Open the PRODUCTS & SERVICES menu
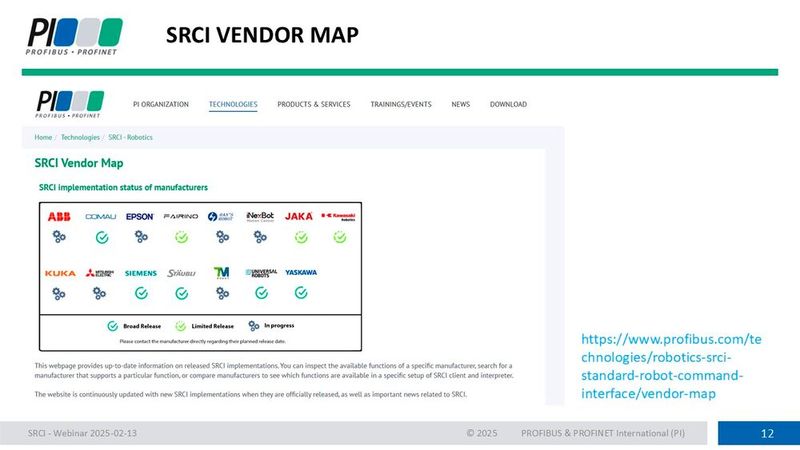This screenshot has height=450, width=800. coord(314,104)
